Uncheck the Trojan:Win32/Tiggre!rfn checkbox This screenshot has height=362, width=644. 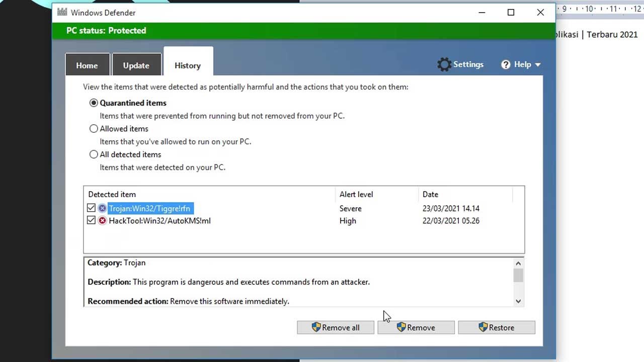click(91, 208)
